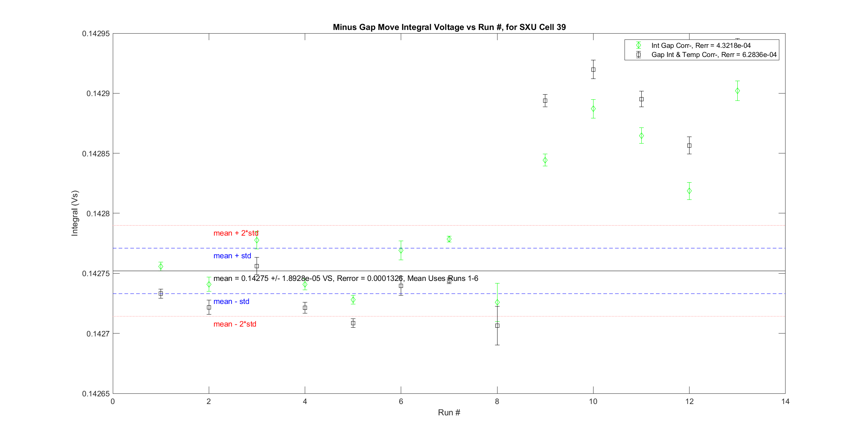Select the 'Int Gap Corr-' legend entry text
This screenshot has width=868, height=442.
701,46
